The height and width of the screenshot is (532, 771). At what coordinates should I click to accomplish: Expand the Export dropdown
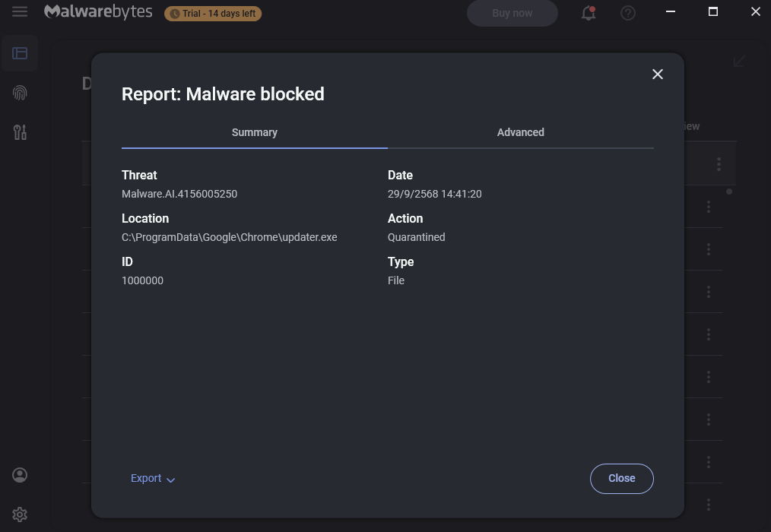(152, 478)
